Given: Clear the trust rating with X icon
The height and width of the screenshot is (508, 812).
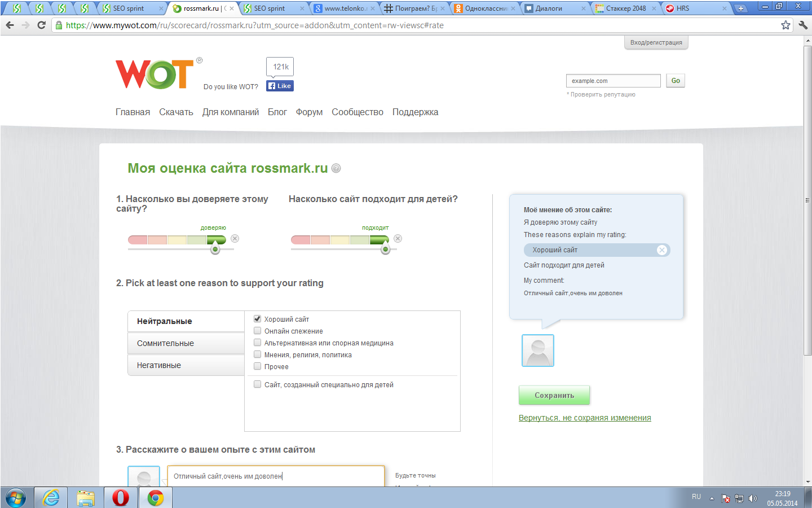Looking at the screenshot, I should [x=235, y=239].
